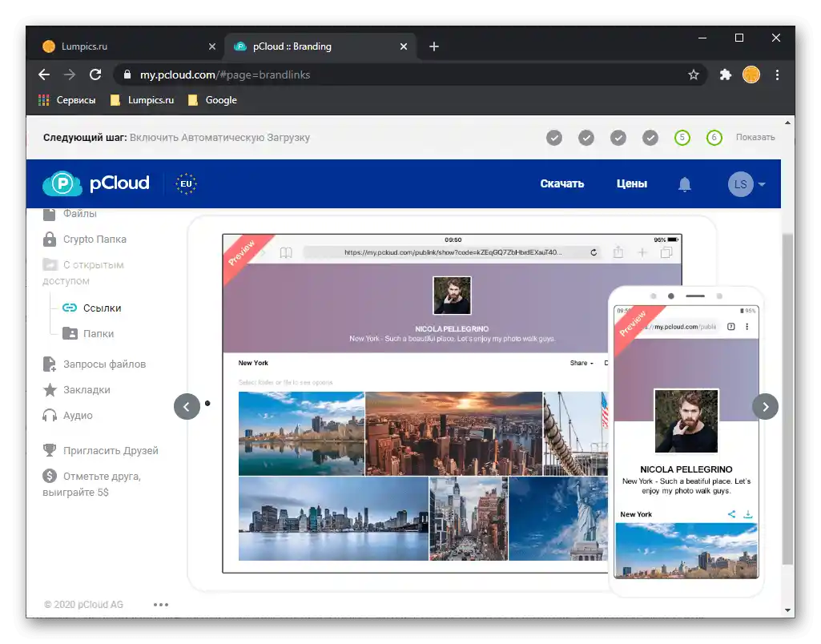Click the page vertical scrollbar
This screenshot has width=821, height=644.
coord(787,398)
